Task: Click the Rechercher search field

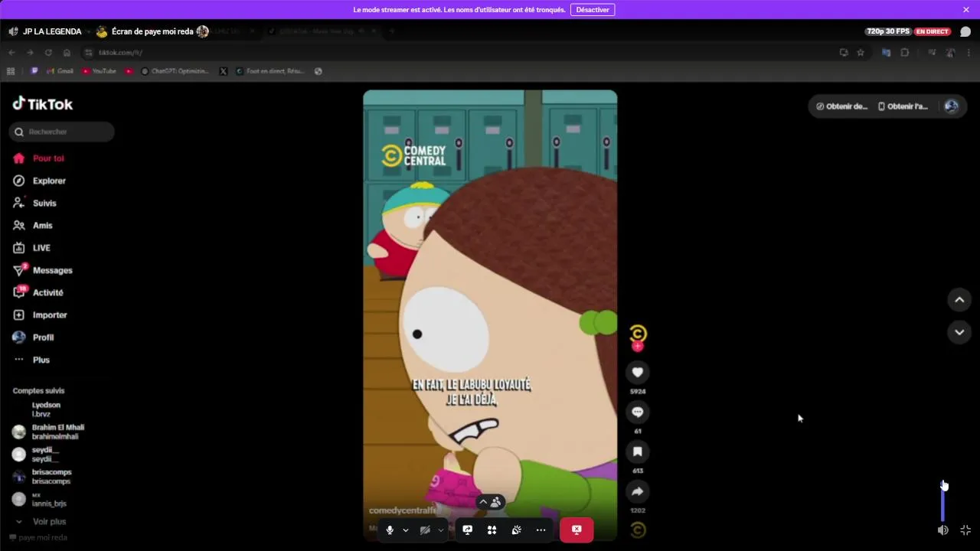Action: (x=61, y=132)
